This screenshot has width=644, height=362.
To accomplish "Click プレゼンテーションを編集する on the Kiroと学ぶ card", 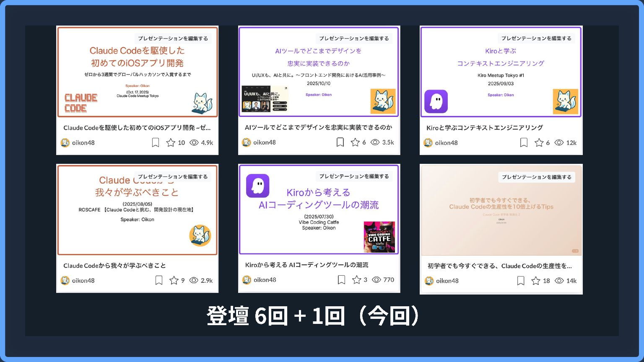I will pyautogui.click(x=536, y=39).
